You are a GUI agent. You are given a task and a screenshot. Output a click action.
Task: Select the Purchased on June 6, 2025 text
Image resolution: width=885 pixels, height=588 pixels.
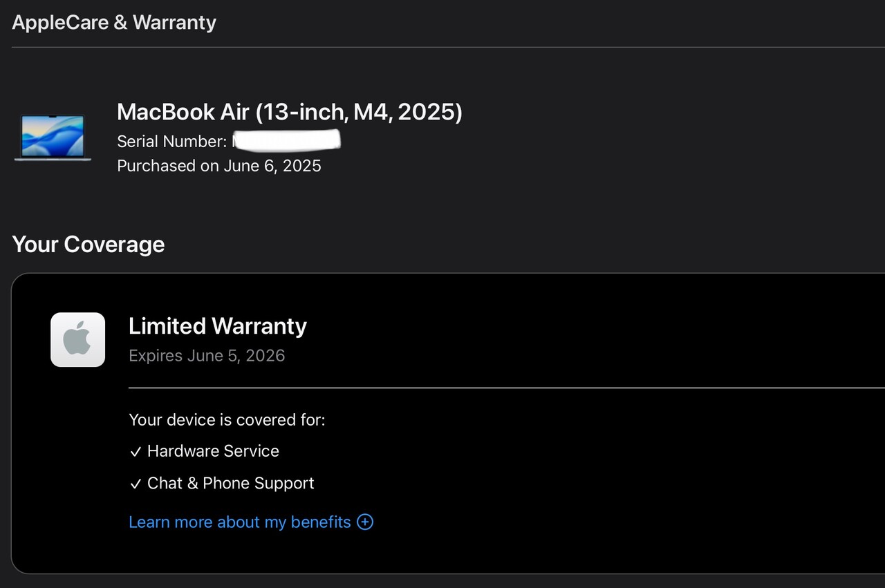point(219,166)
